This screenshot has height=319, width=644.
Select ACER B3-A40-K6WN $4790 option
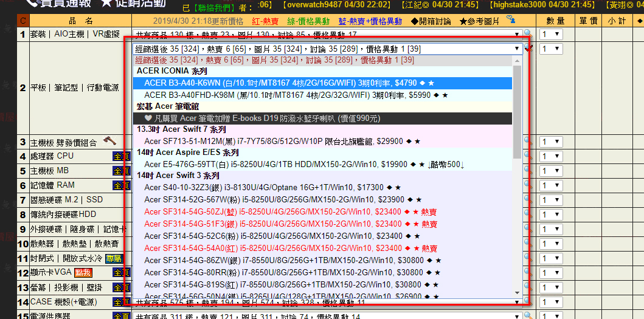[322, 83]
